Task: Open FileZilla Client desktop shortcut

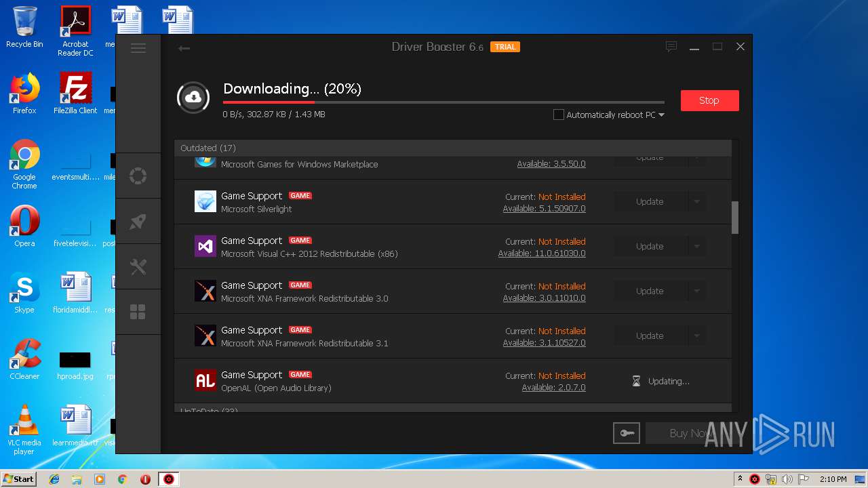Action: click(75, 94)
